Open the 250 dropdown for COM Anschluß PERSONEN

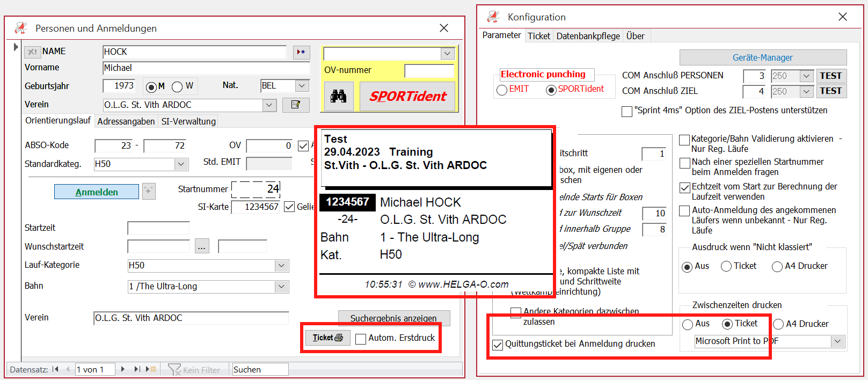(806, 76)
